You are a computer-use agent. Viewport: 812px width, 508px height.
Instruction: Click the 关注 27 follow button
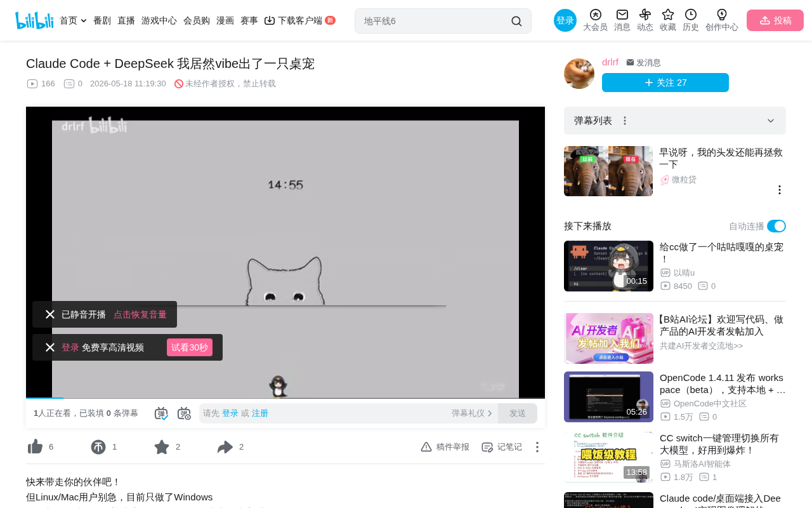665,83
